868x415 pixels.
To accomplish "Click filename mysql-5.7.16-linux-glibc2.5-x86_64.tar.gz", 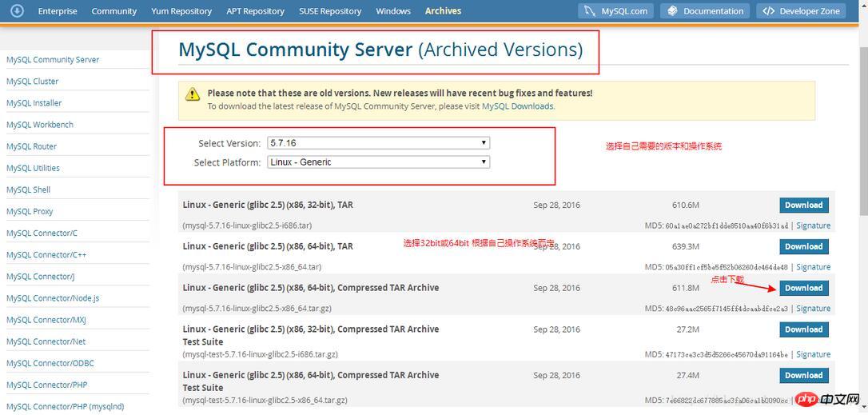I will coord(257,309).
